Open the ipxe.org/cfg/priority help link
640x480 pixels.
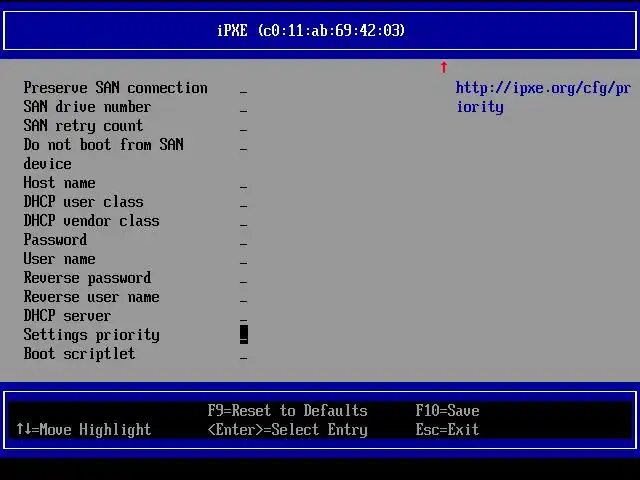[x=543, y=98]
